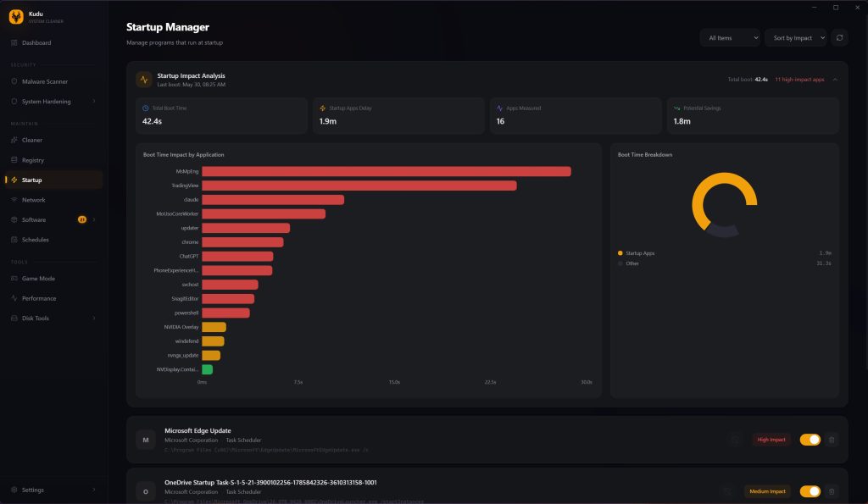Open the Registry menu item

53,160
